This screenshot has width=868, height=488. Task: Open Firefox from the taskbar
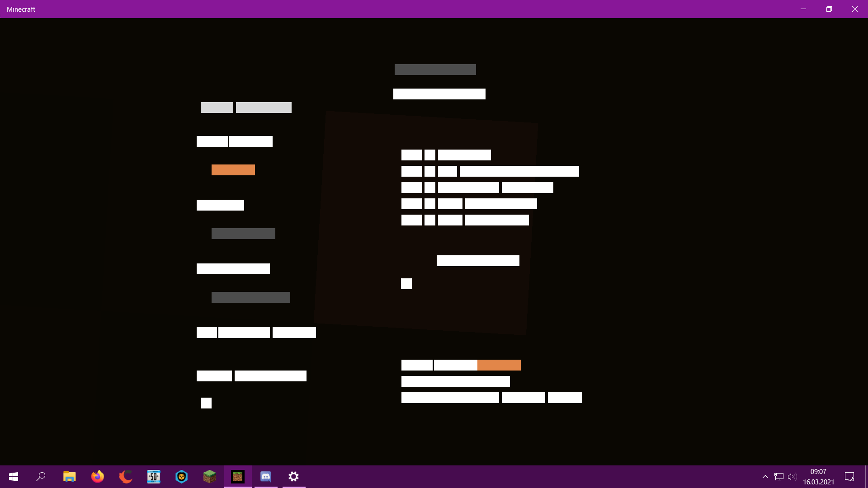coord(97,477)
